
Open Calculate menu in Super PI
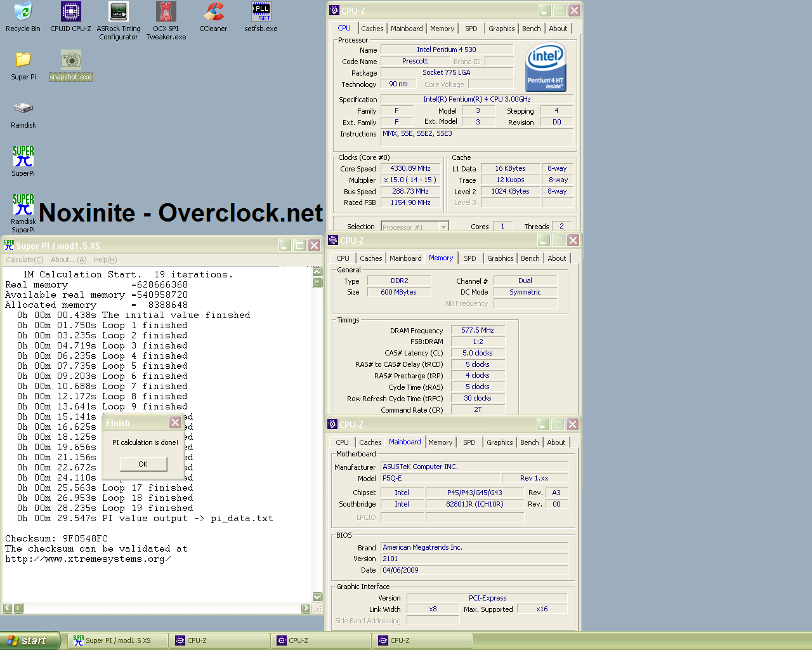coord(24,260)
